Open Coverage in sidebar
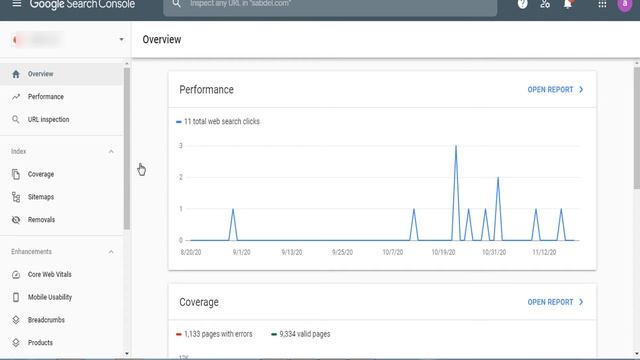 (61, 174)
